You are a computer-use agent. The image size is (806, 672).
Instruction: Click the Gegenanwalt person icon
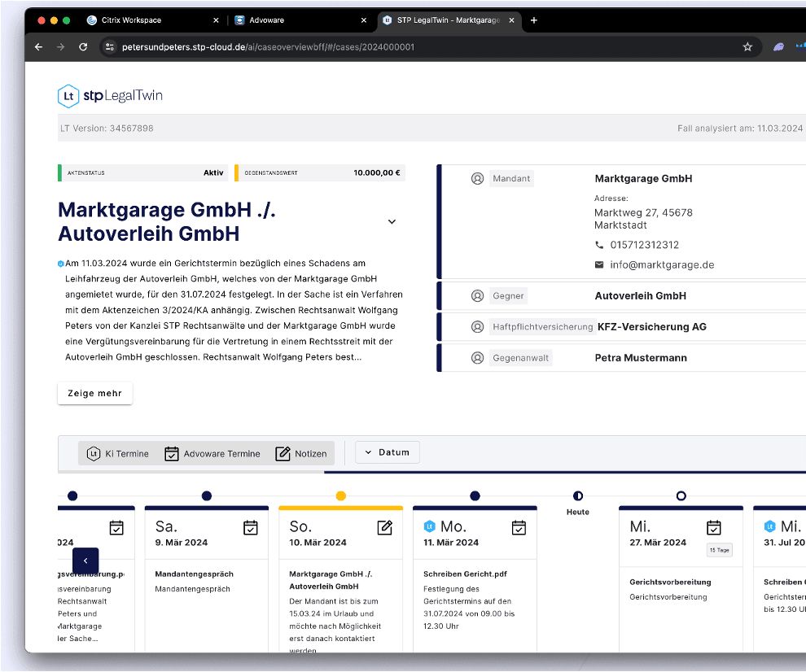(478, 358)
